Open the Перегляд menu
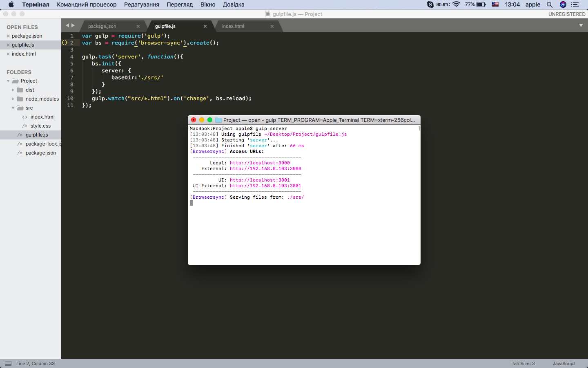The image size is (588, 368). (180, 4)
